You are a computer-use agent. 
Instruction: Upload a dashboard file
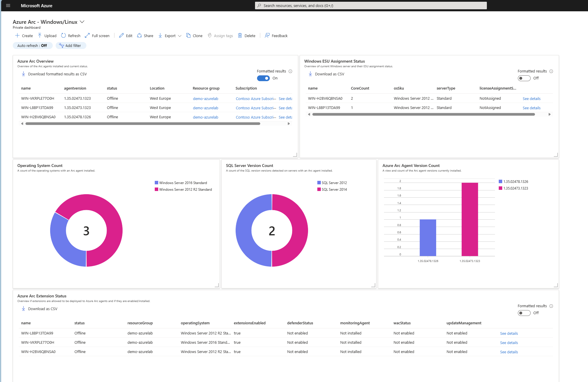[x=47, y=35]
